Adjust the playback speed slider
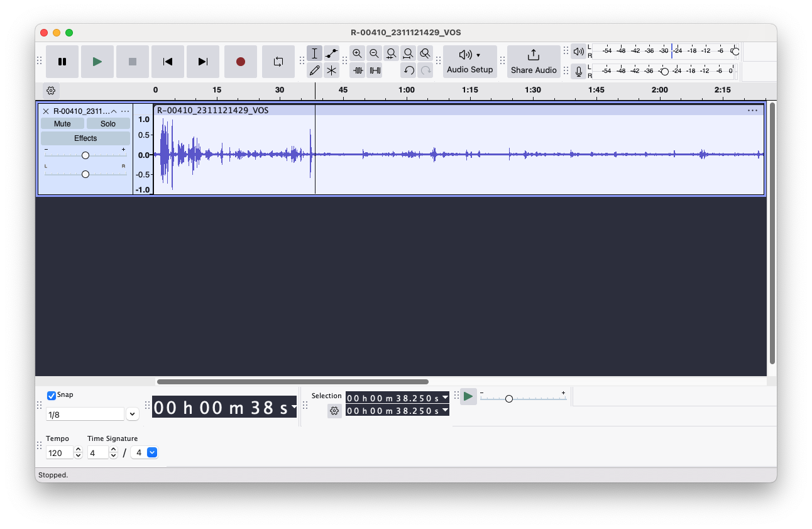The image size is (812, 529). click(509, 399)
